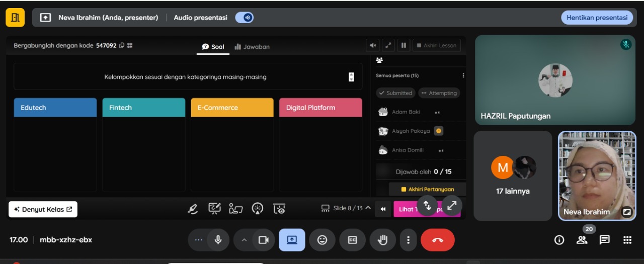The width and height of the screenshot is (644, 264).
Task: Open the whiteboard presentation tool
Action: pyautogui.click(x=214, y=209)
